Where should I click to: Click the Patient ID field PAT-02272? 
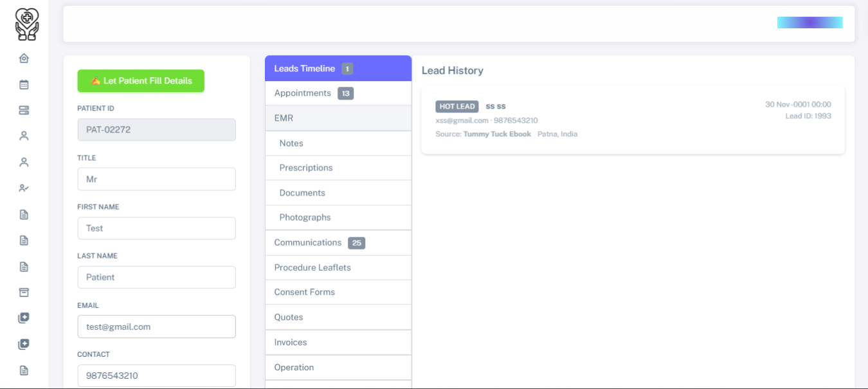(156, 129)
